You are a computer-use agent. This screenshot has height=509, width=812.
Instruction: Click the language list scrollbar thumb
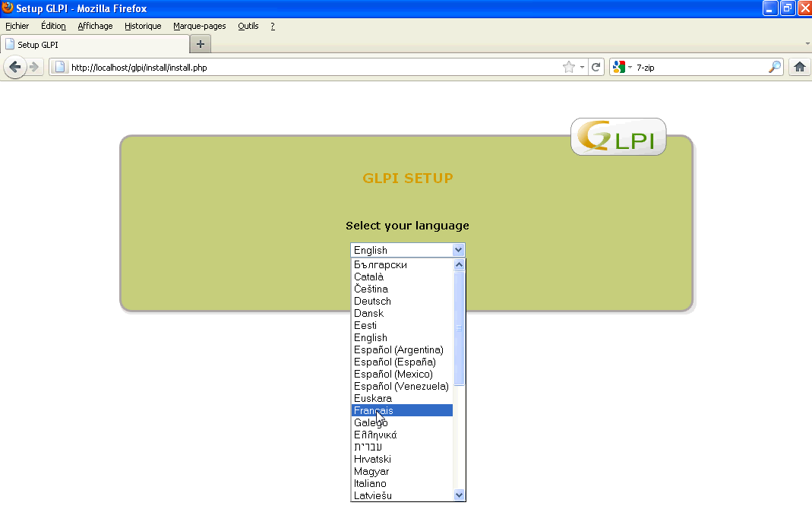tap(459, 328)
